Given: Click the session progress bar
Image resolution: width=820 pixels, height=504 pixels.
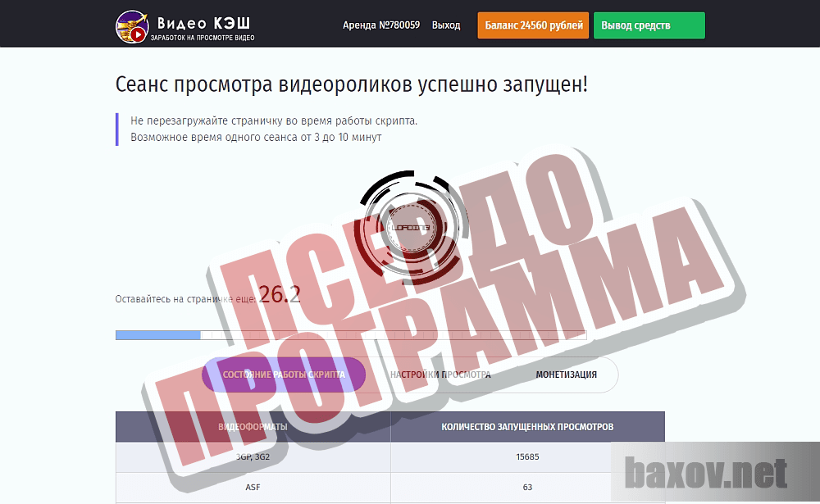Looking at the screenshot, I should pos(351,335).
